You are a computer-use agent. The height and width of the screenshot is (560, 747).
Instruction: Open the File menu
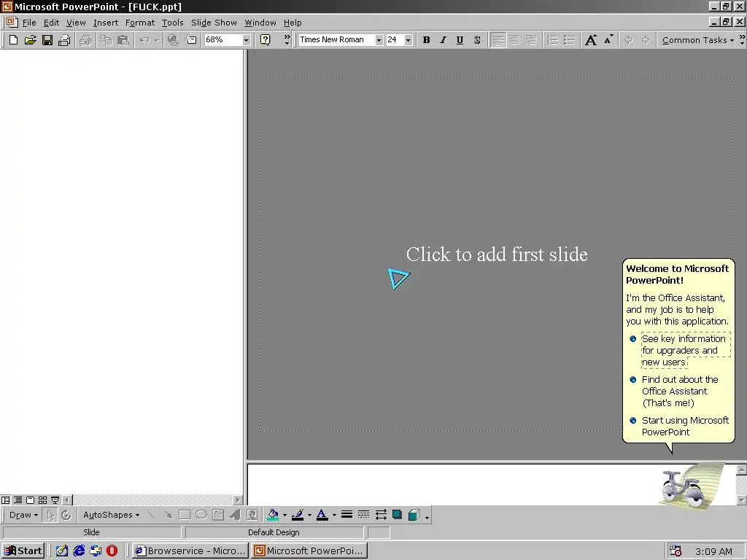(29, 23)
